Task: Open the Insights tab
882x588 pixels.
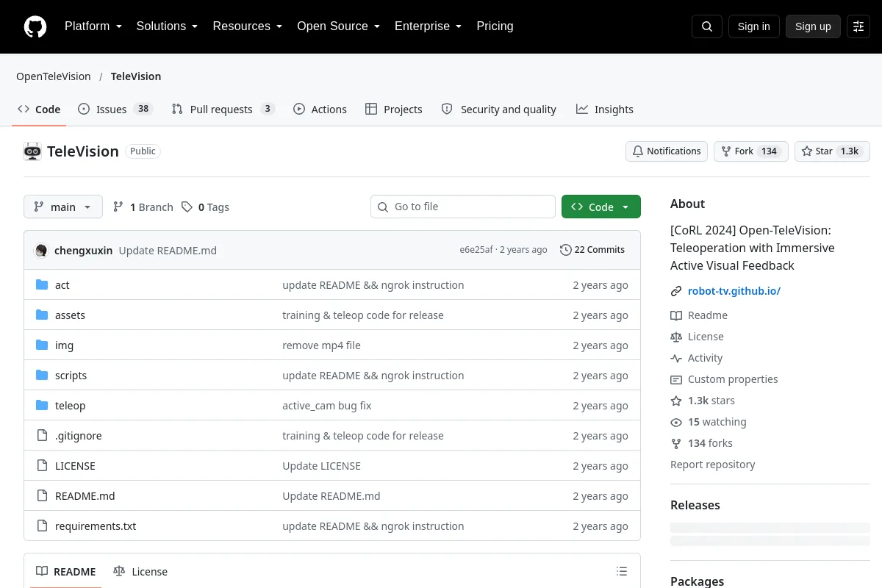Action: click(x=605, y=110)
